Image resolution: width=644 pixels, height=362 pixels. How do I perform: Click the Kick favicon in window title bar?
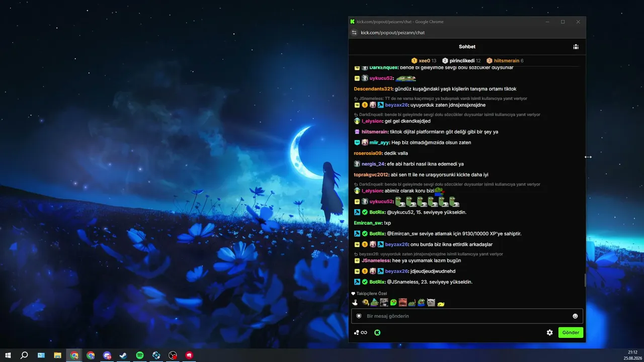point(353,22)
